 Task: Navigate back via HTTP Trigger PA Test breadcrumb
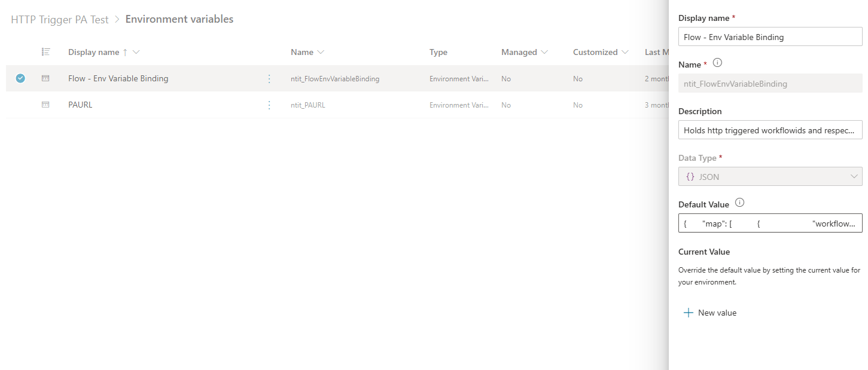coord(59,19)
